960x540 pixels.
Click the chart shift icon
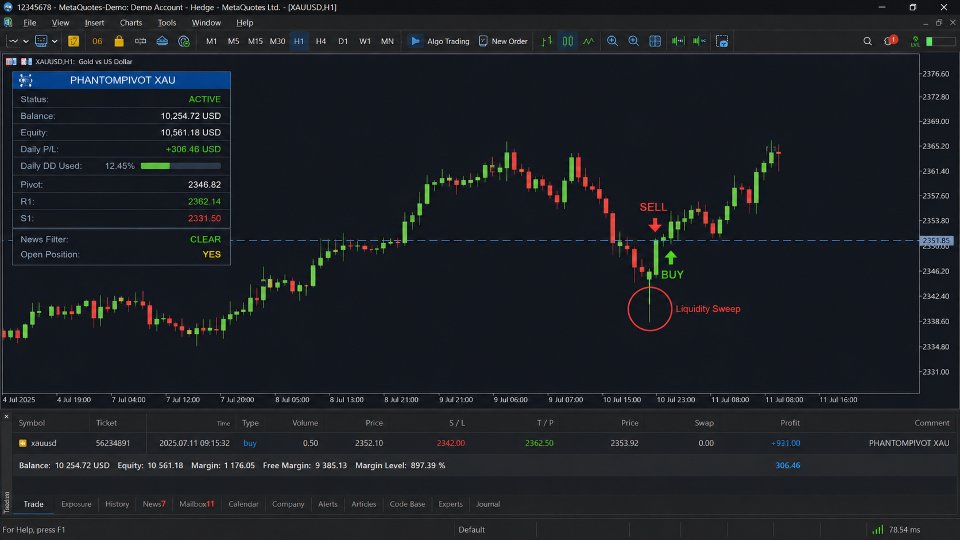(699, 41)
